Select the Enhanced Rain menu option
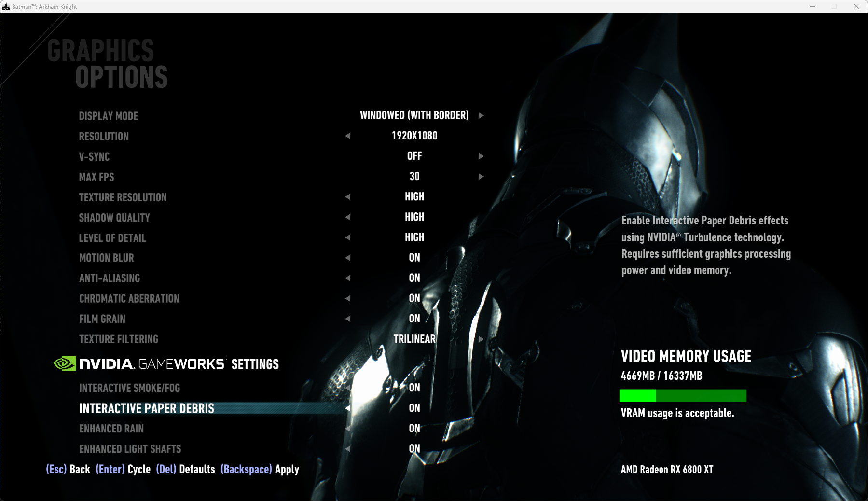This screenshot has width=868, height=501. click(x=111, y=428)
